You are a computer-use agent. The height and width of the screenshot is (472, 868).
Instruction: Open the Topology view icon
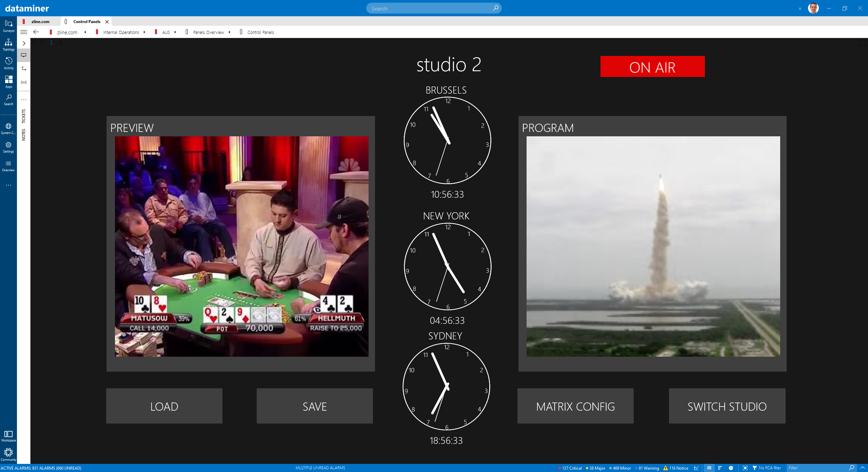click(x=8, y=44)
